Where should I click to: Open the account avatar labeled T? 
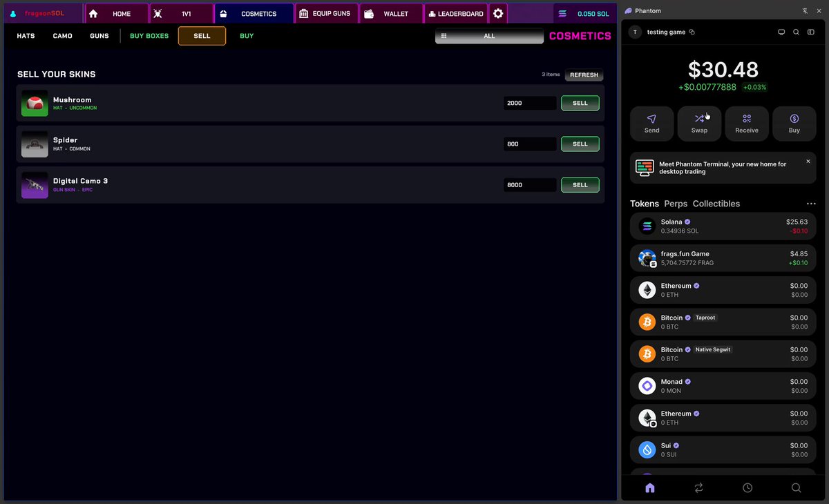(x=636, y=32)
